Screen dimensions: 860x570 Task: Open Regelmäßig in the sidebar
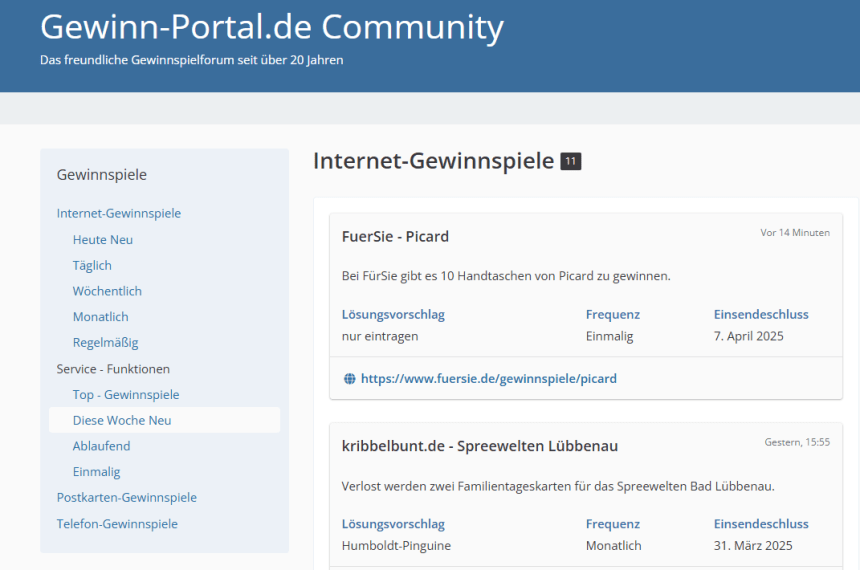tap(105, 343)
